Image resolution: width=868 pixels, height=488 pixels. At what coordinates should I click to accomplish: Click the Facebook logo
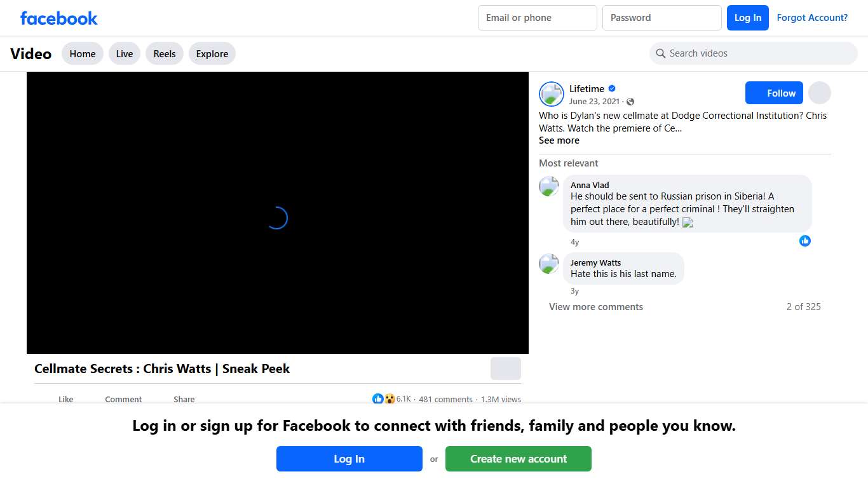(59, 18)
